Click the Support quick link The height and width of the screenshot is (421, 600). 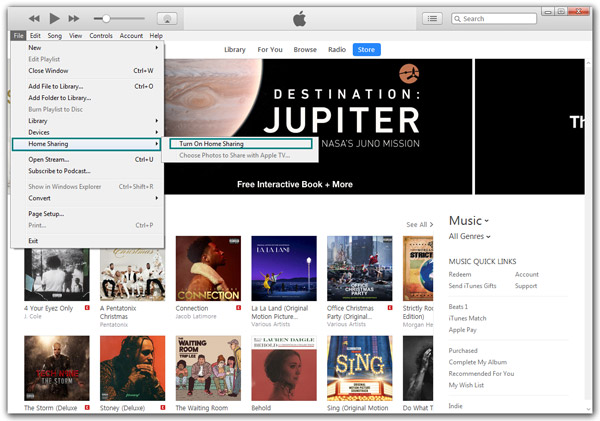click(526, 286)
